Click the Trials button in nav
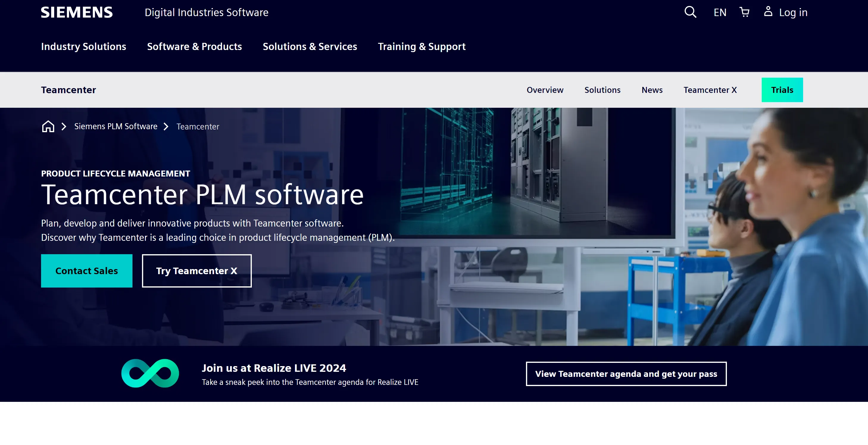This screenshot has width=868, height=445. tap(782, 90)
